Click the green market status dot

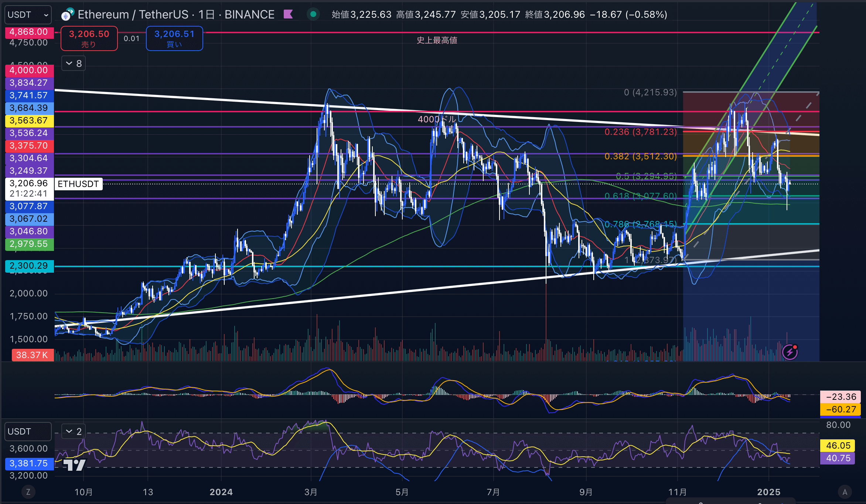point(313,14)
